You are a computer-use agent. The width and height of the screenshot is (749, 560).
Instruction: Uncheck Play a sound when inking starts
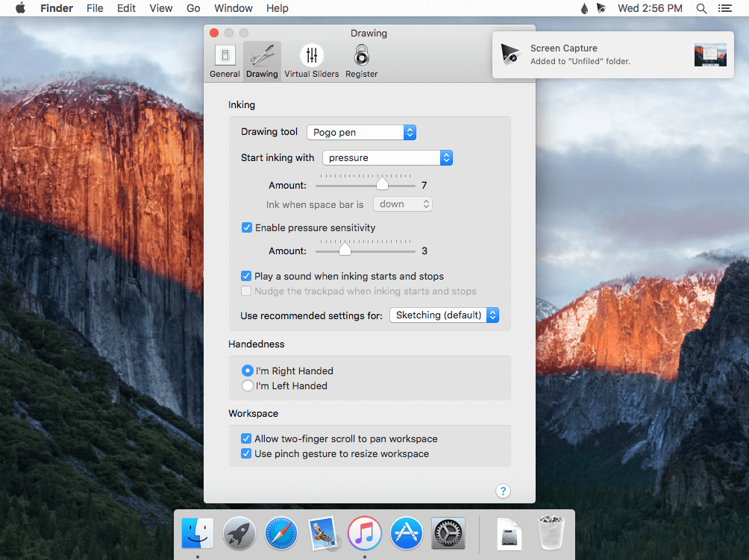coord(247,276)
